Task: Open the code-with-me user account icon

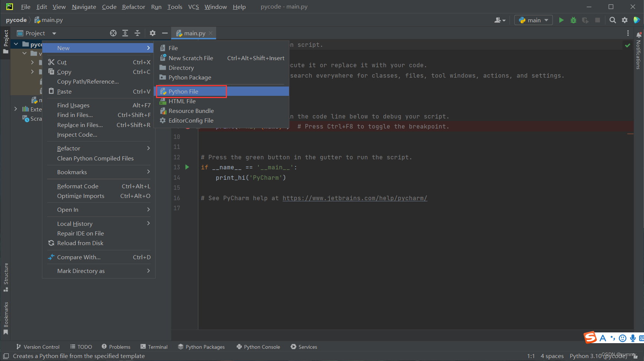Action: tap(500, 20)
